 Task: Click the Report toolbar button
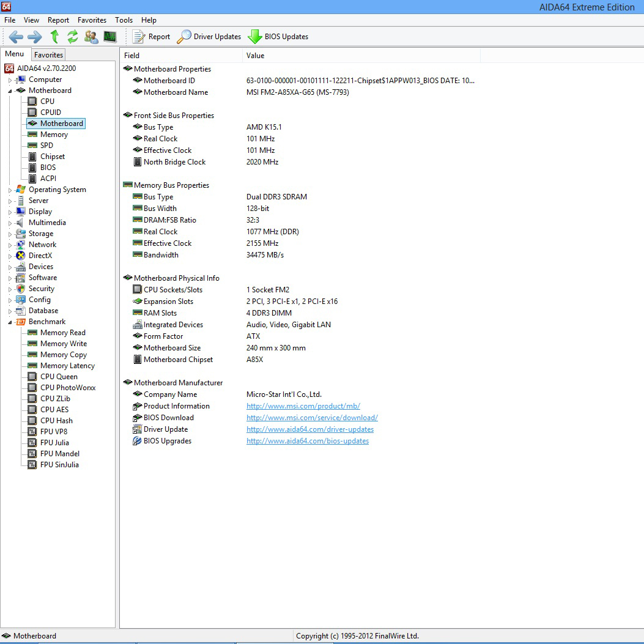[x=151, y=37]
